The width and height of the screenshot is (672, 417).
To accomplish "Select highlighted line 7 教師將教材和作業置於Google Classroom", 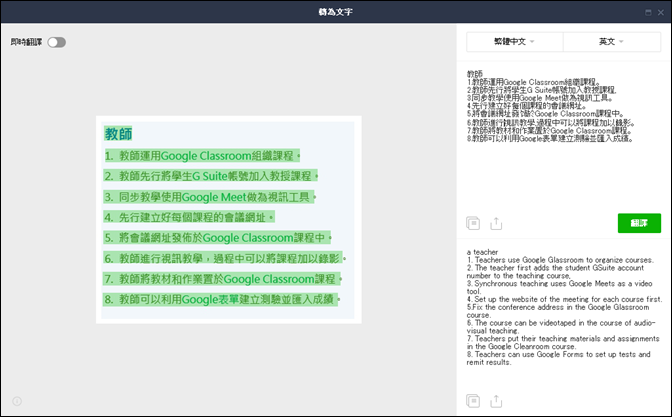I will point(222,279).
